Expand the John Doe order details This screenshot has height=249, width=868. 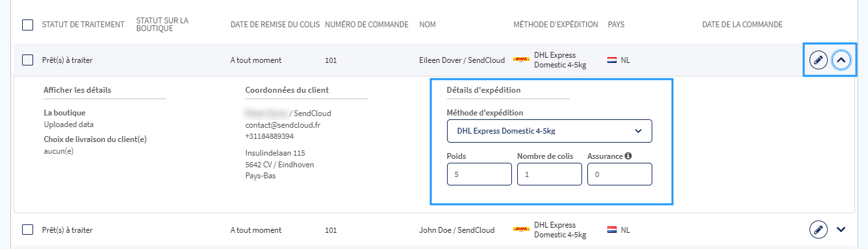coord(841,230)
